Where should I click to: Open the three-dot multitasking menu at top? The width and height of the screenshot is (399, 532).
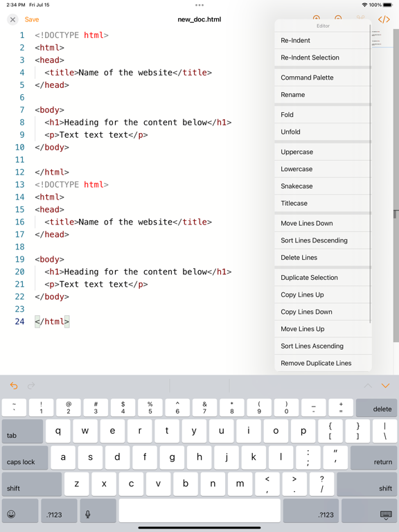[x=199, y=5]
